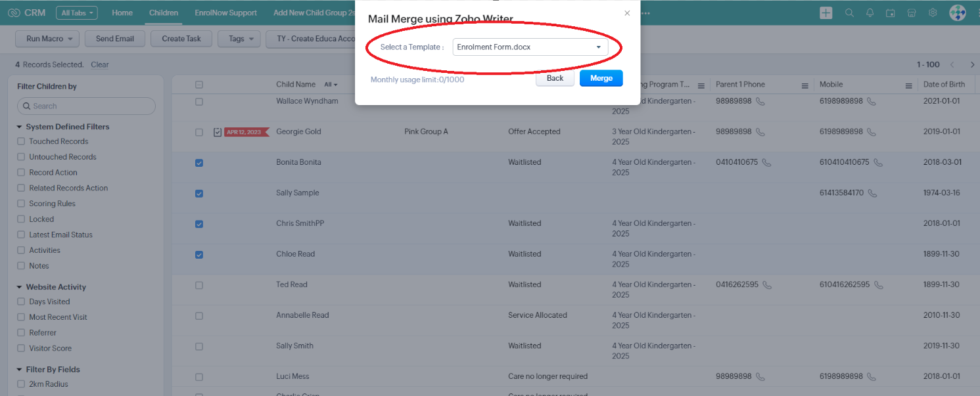Click Clear next to Records Selected
Viewport: 980px width, 396px height.
coord(100,64)
